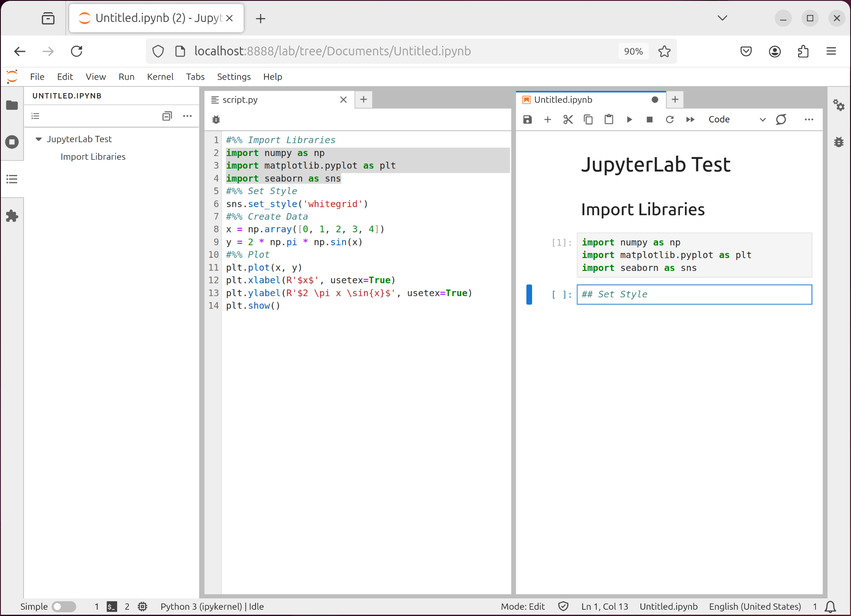Screen dimensions: 851x616
Task: Reset the 90% zoom level indicator
Action: 633,51
